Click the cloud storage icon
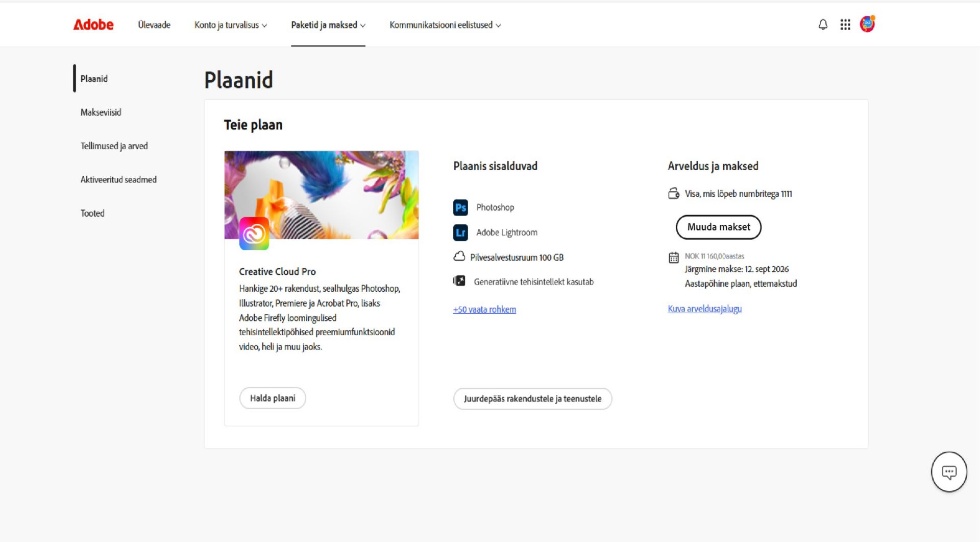Image resolution: width=980 pixels, height=542 pixels. [460, 256]
